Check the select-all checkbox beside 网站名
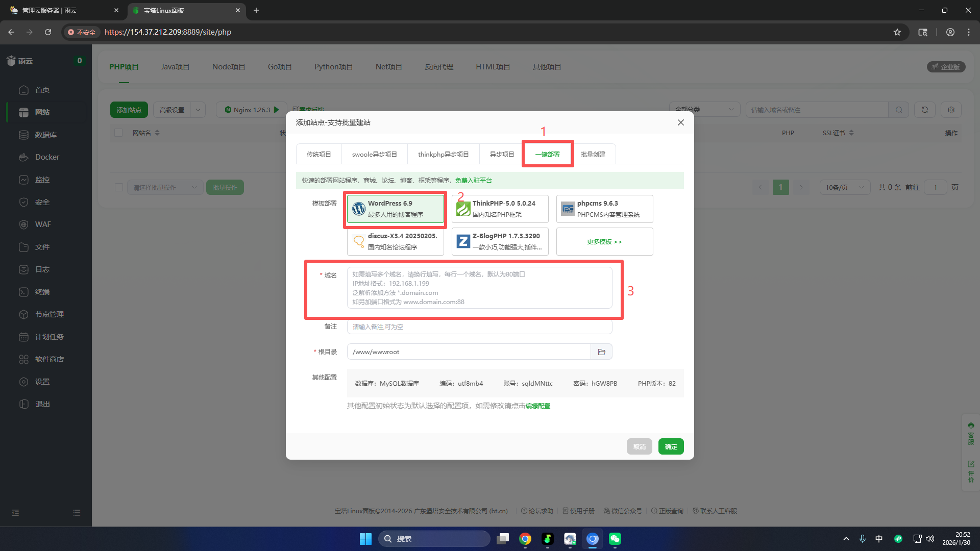The height and width of the screenshot is (551, 980). click(x=118, y=133)
